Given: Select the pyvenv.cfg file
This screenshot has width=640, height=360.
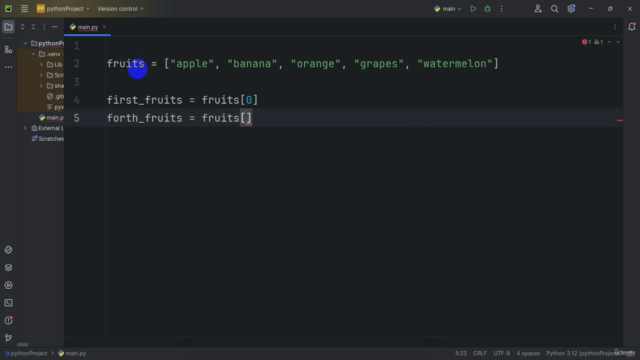Looking at the screenshot, I should 55,107.
